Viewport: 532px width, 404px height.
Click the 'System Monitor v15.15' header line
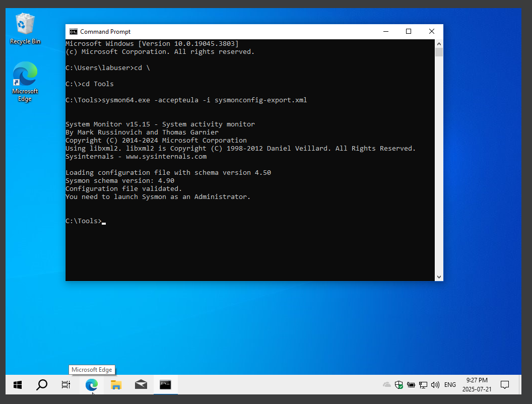(x=160, y=124)
